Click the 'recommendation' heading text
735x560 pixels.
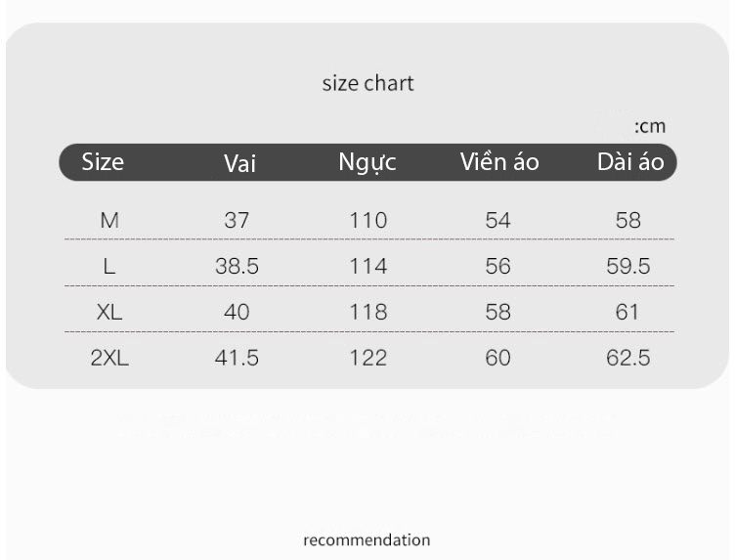click(367, 539)
